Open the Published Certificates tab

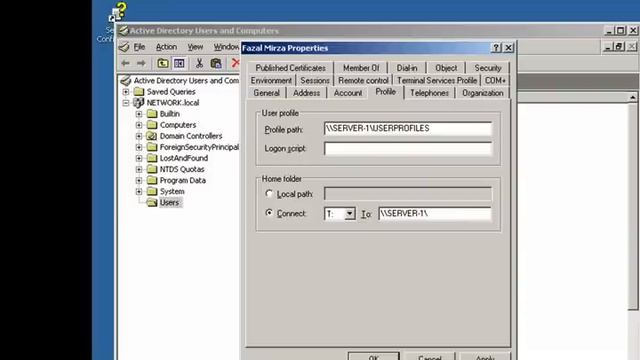click(291, 68)
